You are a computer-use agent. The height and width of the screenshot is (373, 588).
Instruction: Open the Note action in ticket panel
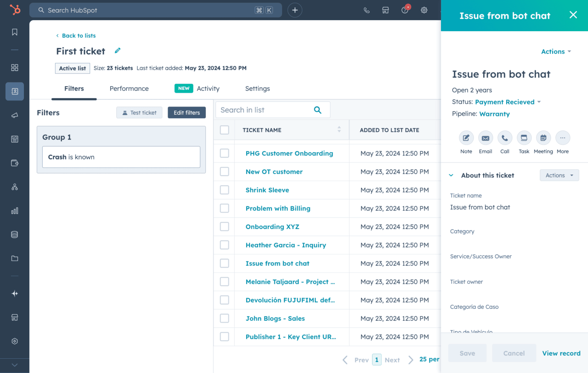click(x=466, y=138)
